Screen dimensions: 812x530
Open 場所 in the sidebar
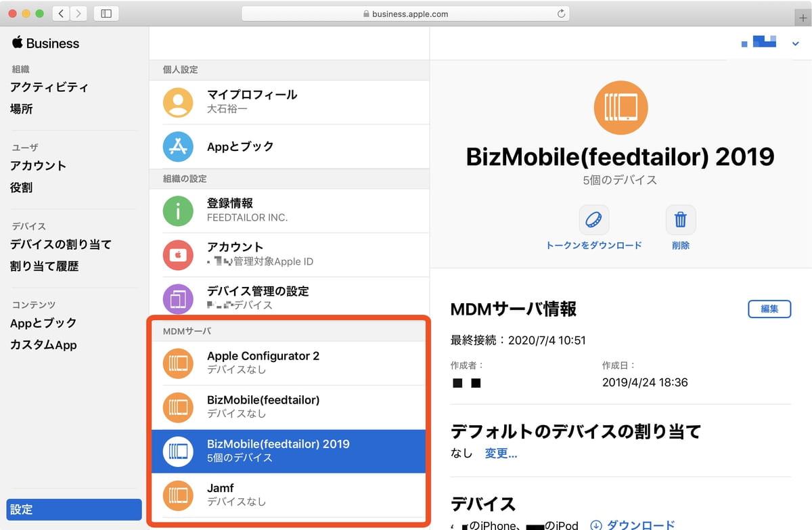point(22,109)
